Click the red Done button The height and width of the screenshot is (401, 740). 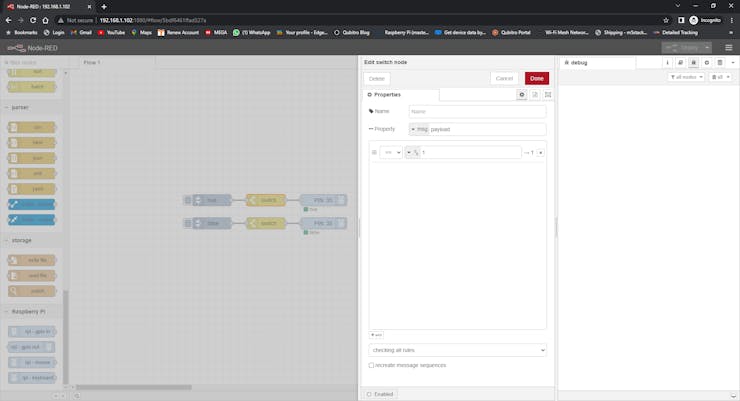click(x=537, y=78)
